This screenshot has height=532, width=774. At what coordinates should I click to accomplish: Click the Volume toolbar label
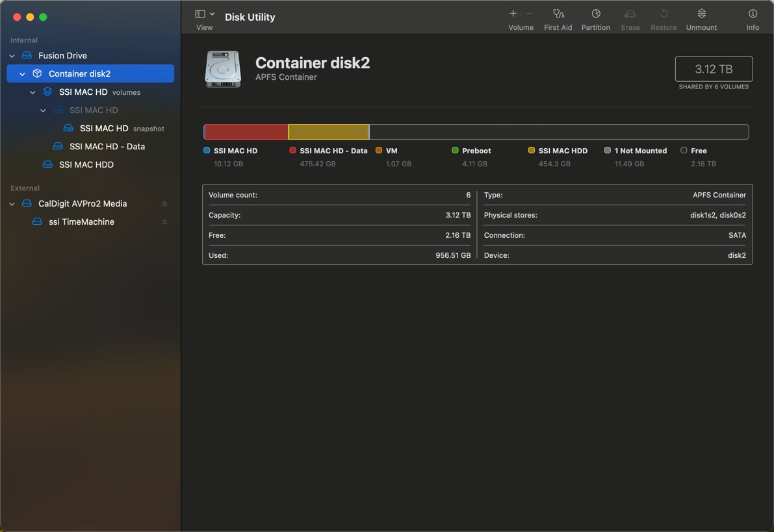(x=521, y=28)
